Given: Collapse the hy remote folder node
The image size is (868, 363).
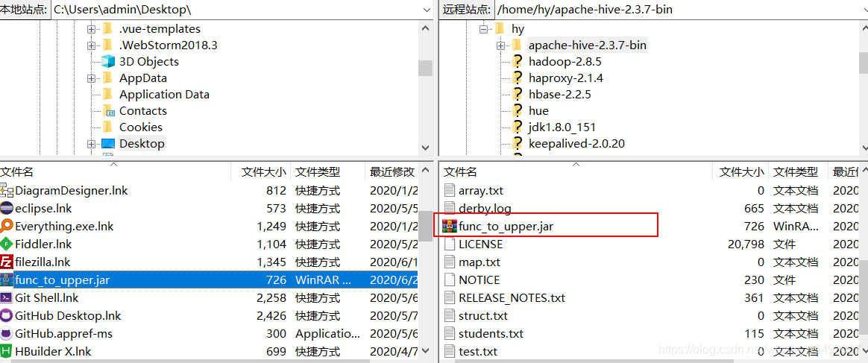Looking at the screenshot, I should [484, 29].
